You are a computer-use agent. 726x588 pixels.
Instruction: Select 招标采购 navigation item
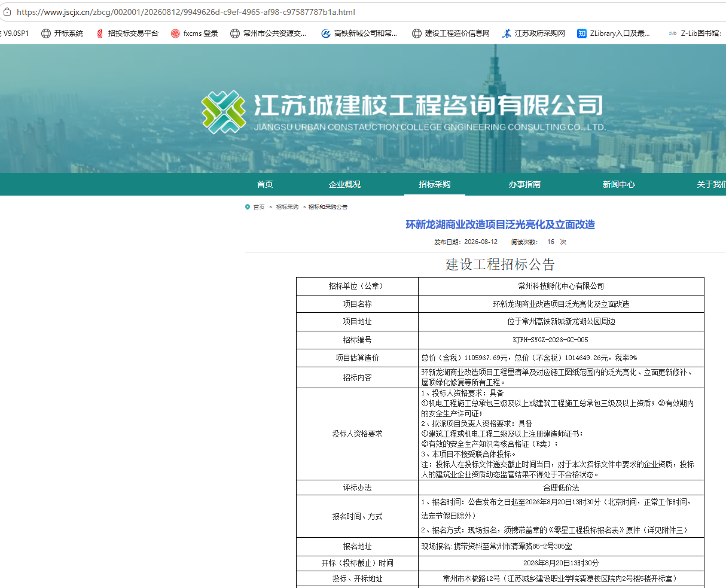tap(435, 184)
